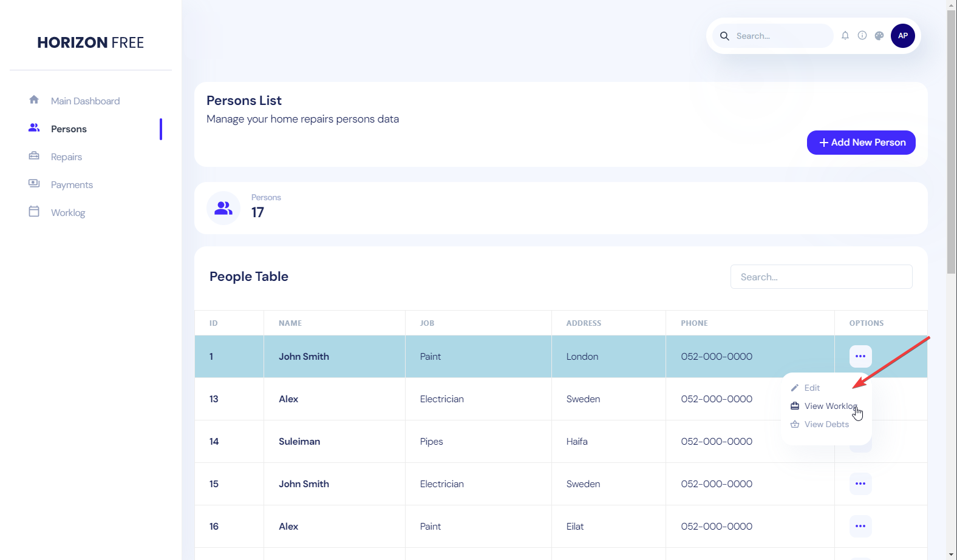957x560 pixels.
Task: Click the Persons count value 17
Action: tap(257, 212)
